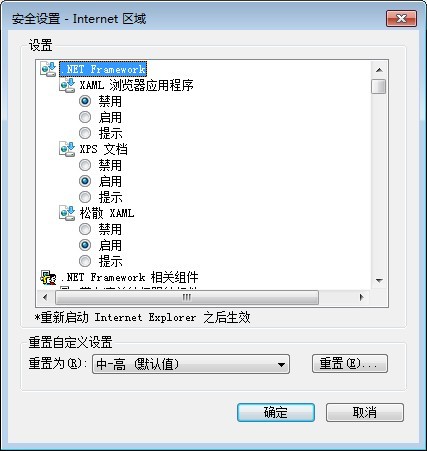
Task: Select the .NET Framework 相关组件 tree heading
Action: pos(129,277)
